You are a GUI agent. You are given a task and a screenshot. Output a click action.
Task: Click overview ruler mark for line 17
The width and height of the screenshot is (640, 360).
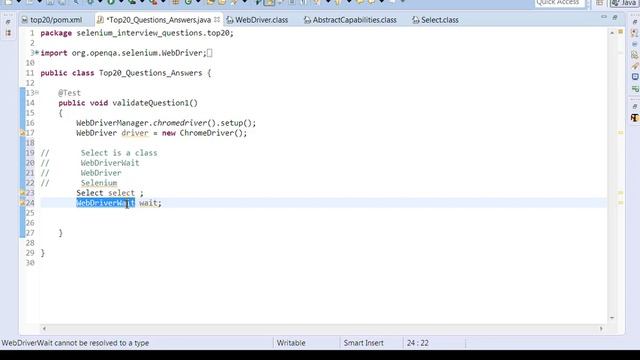[620, 133]
